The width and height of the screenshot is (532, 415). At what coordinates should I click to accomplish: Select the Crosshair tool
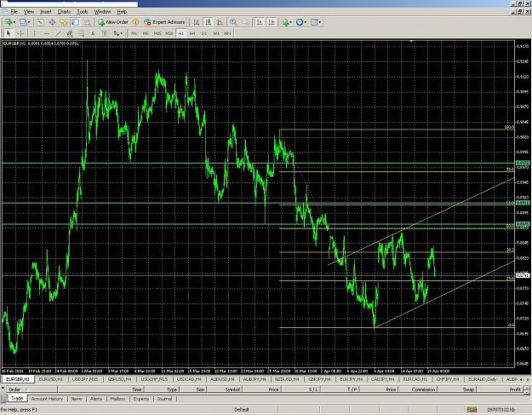20,33
